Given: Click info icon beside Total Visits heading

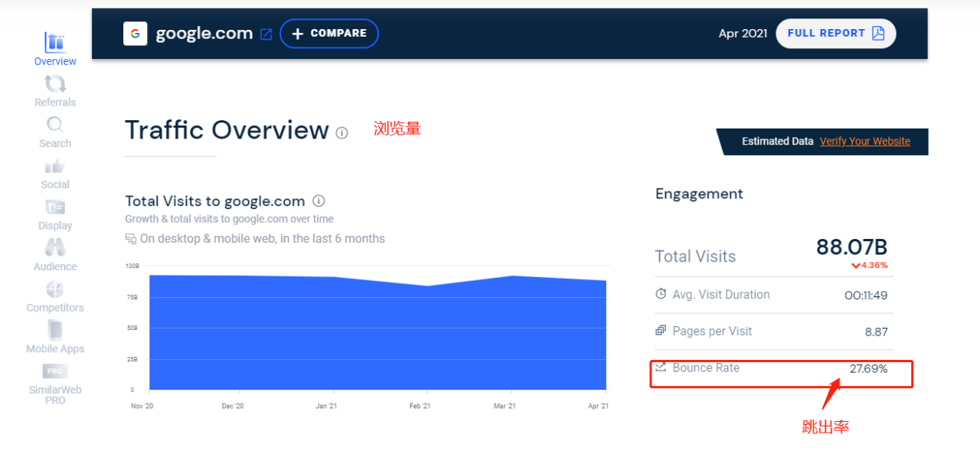Looking at the screenshot, I should pos(318,201).
